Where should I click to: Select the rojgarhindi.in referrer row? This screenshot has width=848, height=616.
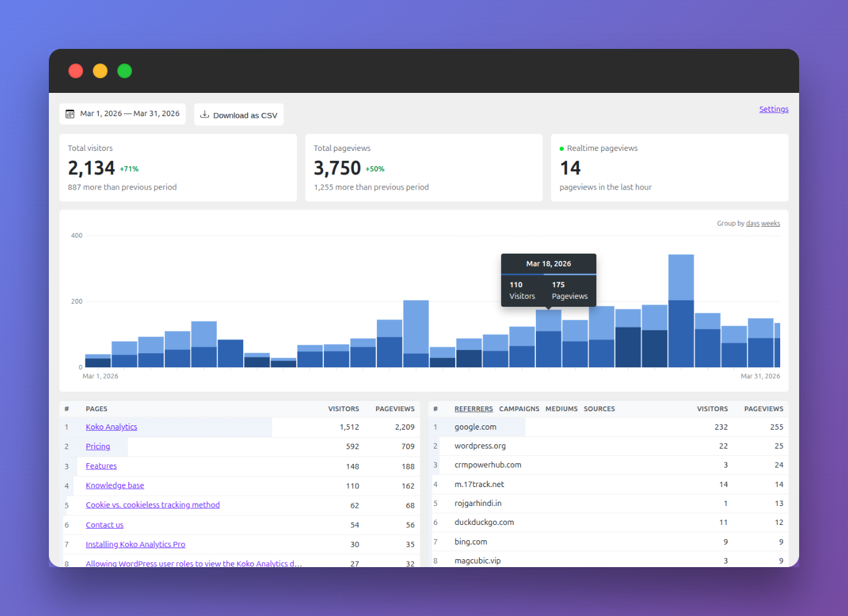click(610, 504)
